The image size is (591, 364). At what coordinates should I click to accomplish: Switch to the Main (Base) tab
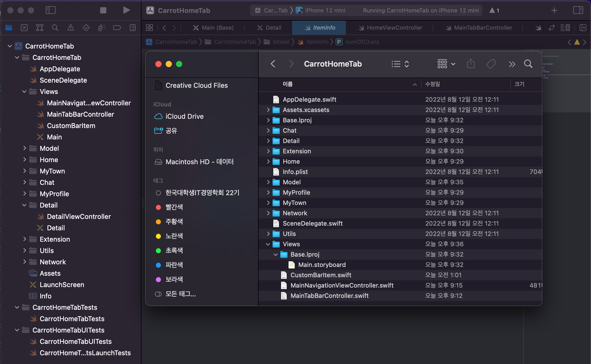pyautogui.click(x=213, y=28)
